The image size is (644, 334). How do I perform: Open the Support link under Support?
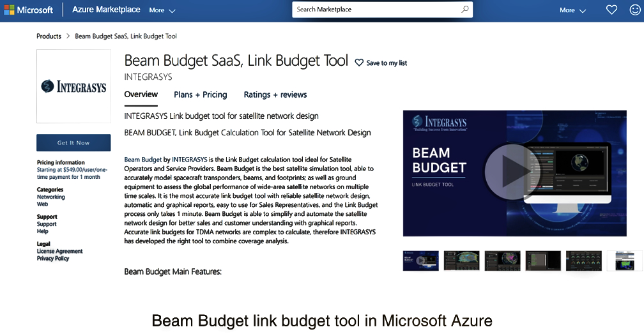tap(47, 224)
